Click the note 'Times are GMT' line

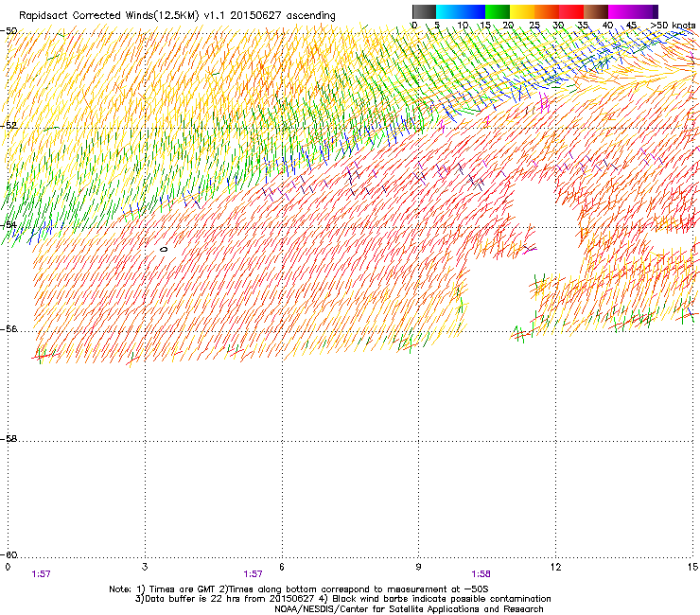(x=299, y=589)
